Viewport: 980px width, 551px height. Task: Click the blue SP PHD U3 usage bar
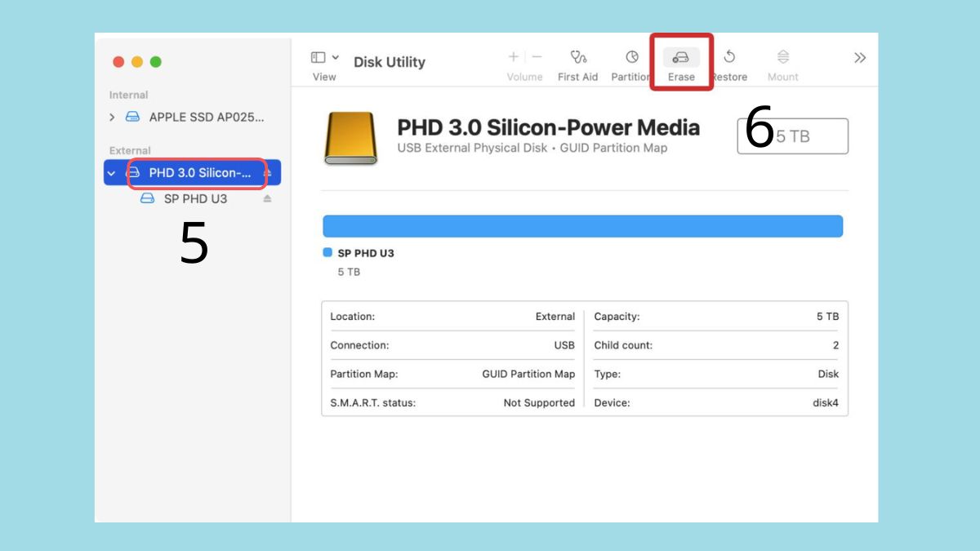point(582,226)
